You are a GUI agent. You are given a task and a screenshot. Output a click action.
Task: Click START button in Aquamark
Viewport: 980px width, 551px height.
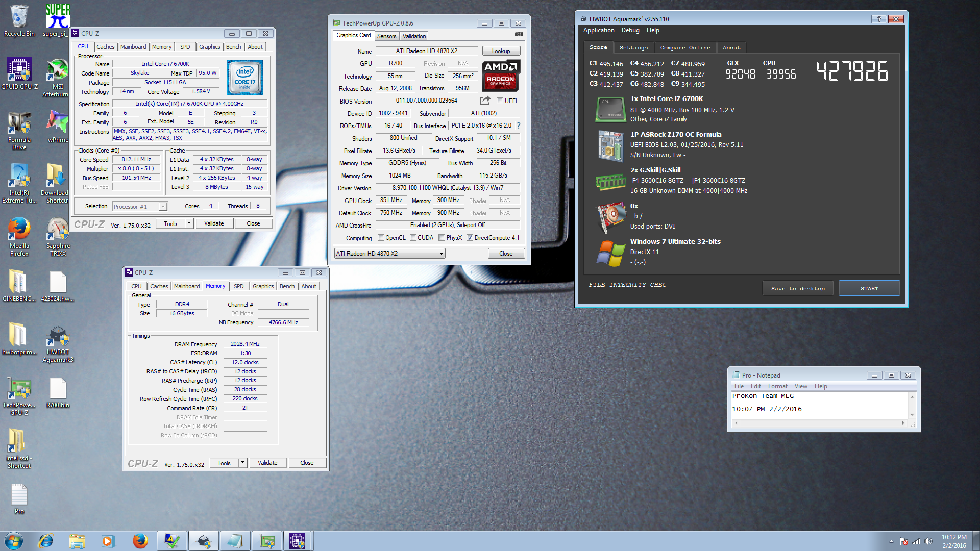(869, 288)
